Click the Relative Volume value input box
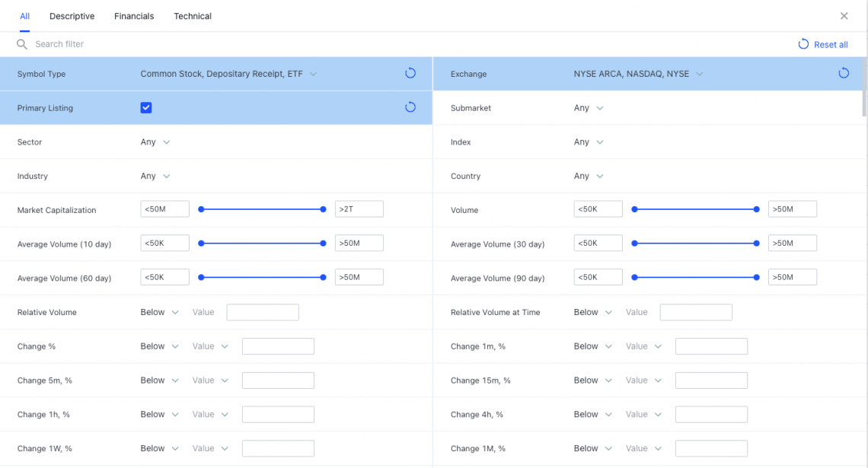The image size is (868, 468). pyautogui.click(x=263, y=312)
